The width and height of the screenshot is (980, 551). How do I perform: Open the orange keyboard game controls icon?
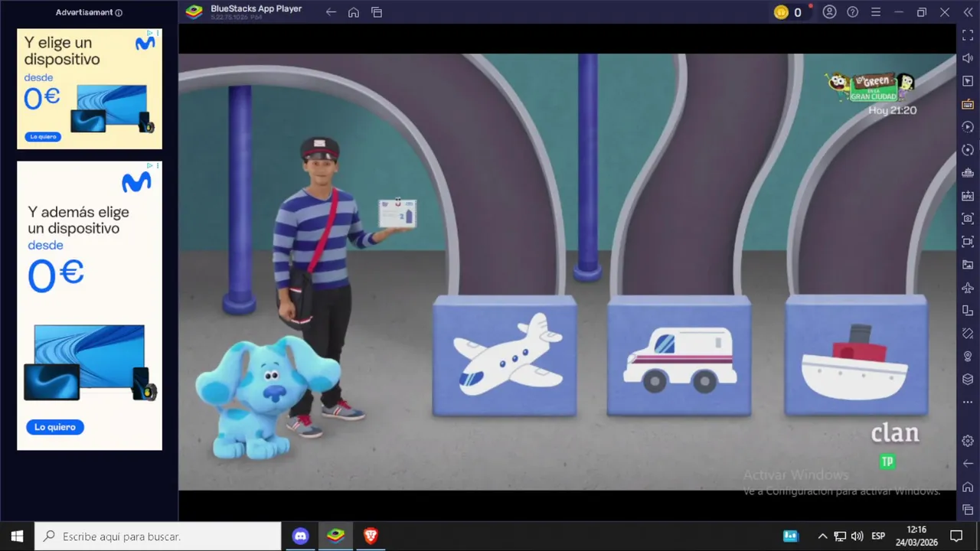968,104
